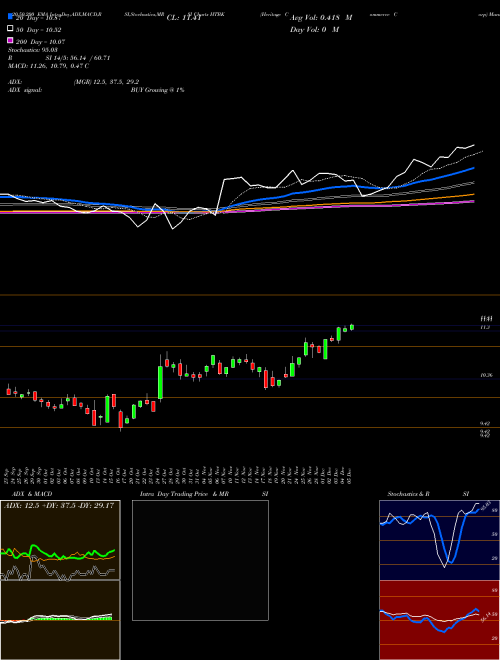Click the 'Avg Vol: 0.418 M' label
This screenshot has height=660, width=500.
pyautogui.click(x=321, y=18)
